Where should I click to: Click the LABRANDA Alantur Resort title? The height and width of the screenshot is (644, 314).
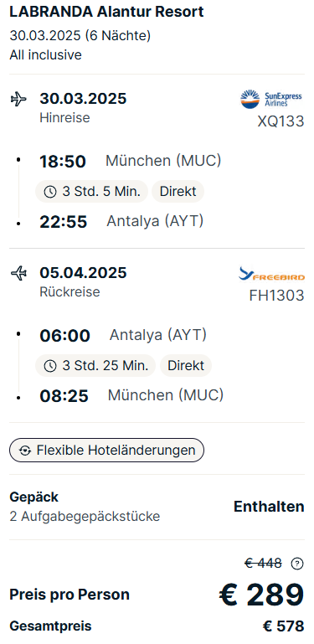106,12
